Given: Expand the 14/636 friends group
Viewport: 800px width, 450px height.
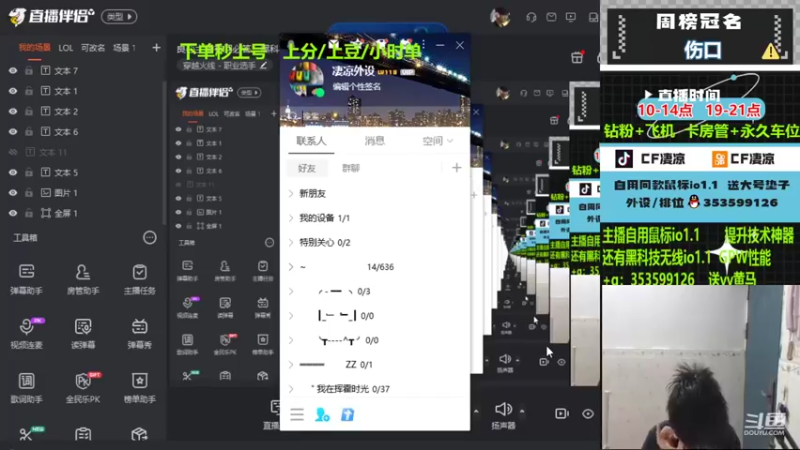Looking at the screenshot, I should pos(291,267).
